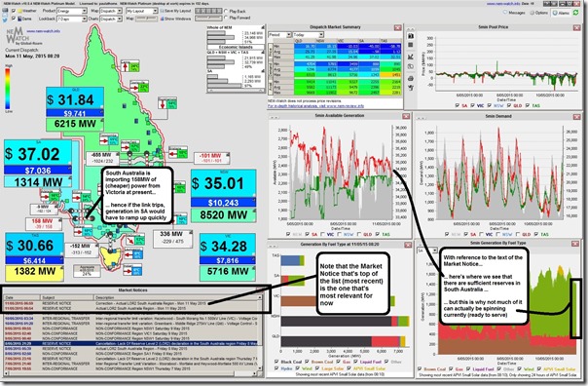Toggle the Black Coal fuel checkbox
Image resolution: width=588 pixels, height=386 pixels.
(277, 362)
